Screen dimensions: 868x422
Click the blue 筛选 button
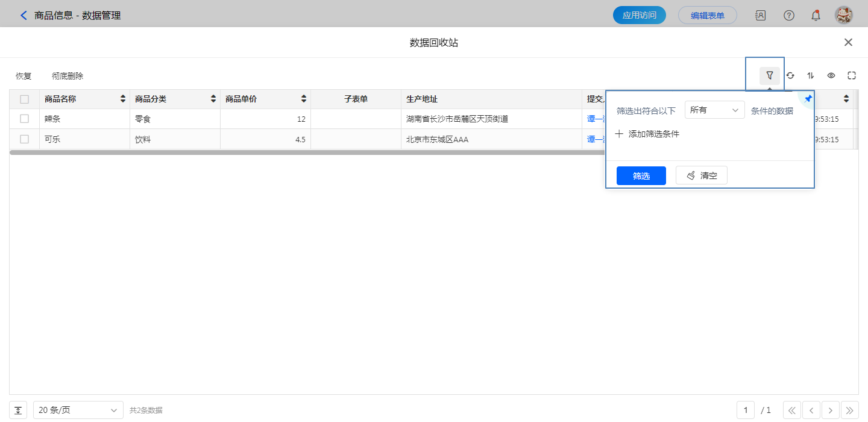[641, 175]
